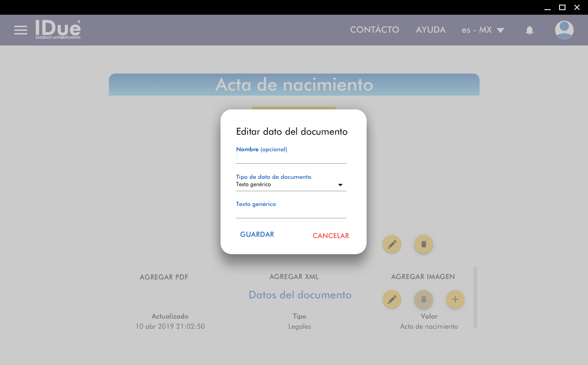This screenshot has width=588, height=365.
Task: Open the hamburger navigation menu
Action: click(x=21, y=30)
